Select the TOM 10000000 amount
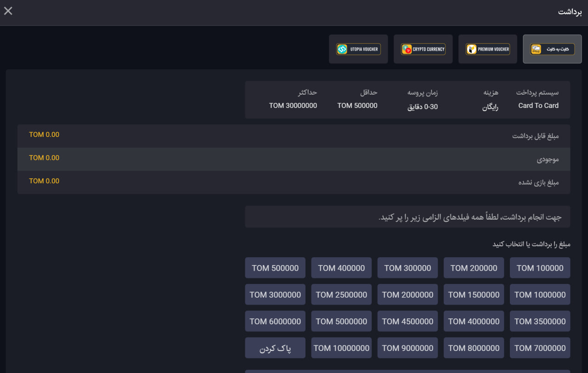 point(341,348)
